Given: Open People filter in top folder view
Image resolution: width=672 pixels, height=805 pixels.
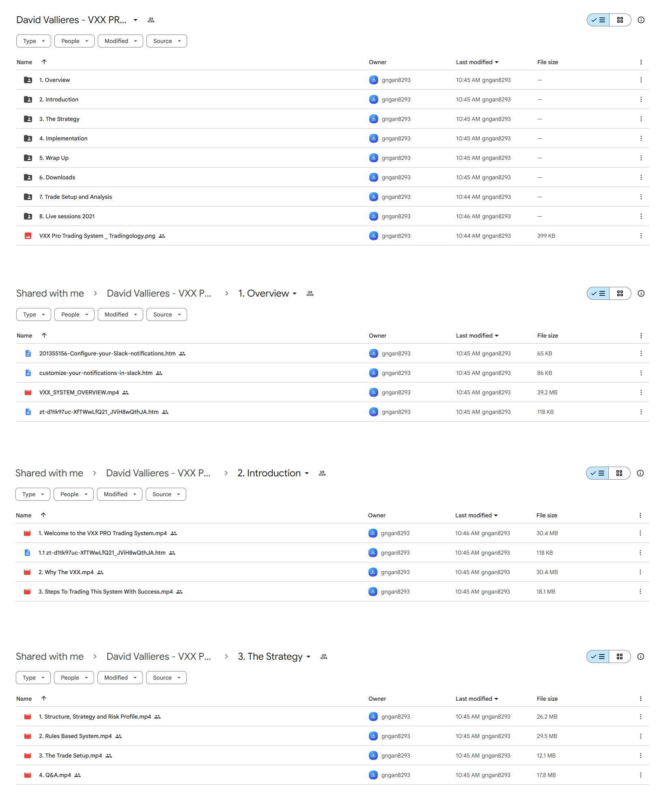Looking at the screenshot, I should click(x=74, y=41).
